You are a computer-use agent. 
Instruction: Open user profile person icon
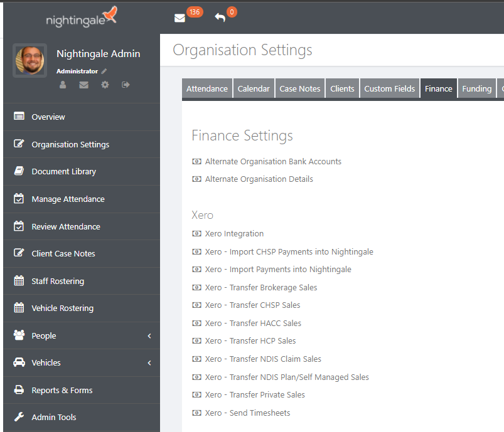pos(63,85)
